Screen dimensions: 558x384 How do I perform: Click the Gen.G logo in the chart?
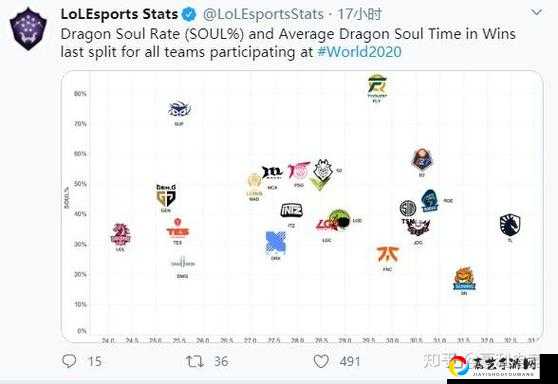pyautogui.click(x=166, y=195)
